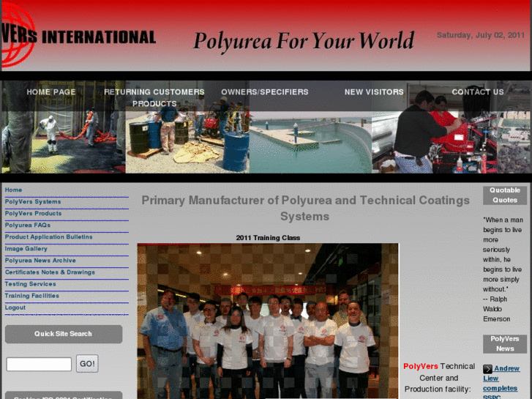Click the Quotable Quotes header box

[505, 195]
